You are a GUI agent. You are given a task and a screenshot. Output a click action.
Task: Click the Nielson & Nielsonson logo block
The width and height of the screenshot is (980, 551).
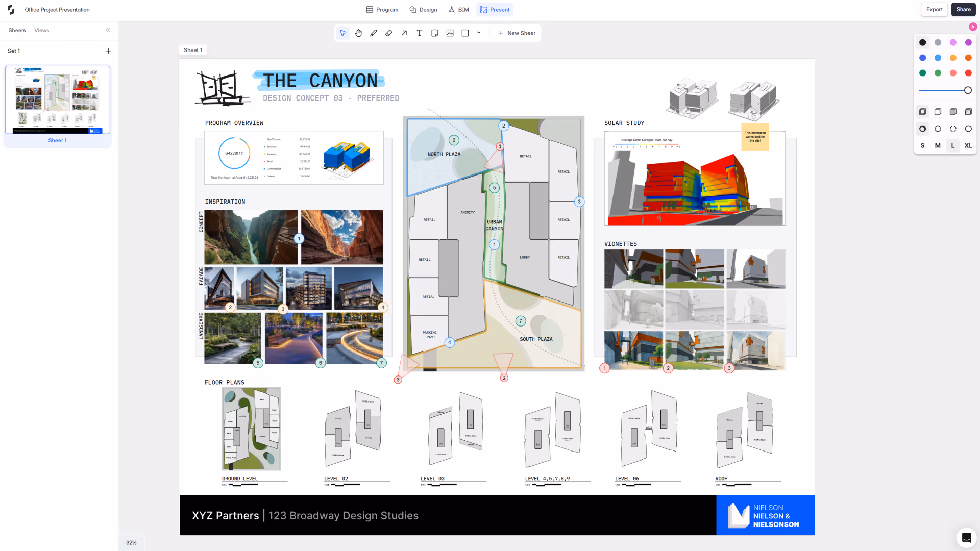tap(765, 515)
